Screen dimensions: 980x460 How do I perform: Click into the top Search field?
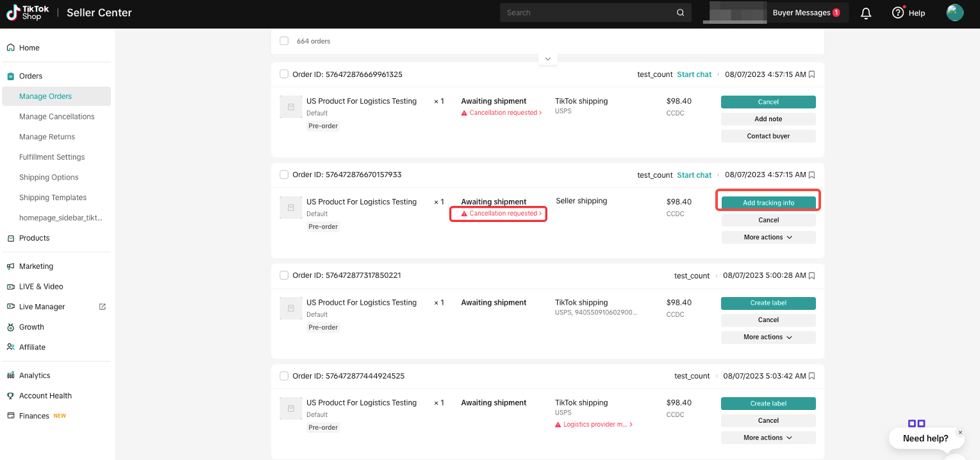586,13
